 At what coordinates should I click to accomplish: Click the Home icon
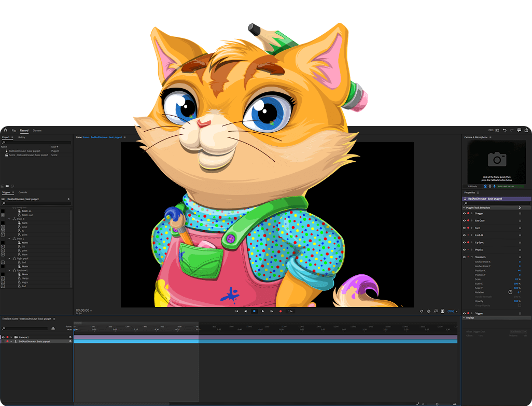click(x=5, y=130)
